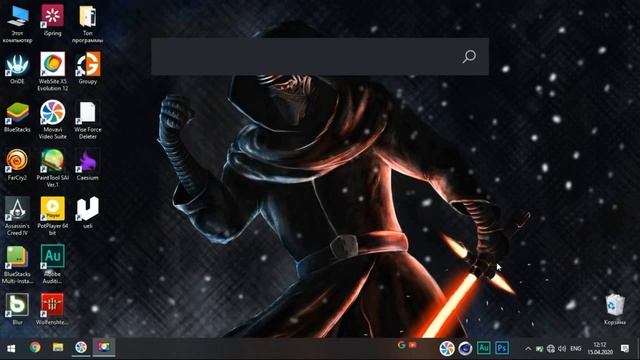Open the volume control tray icon

(562, 349)
